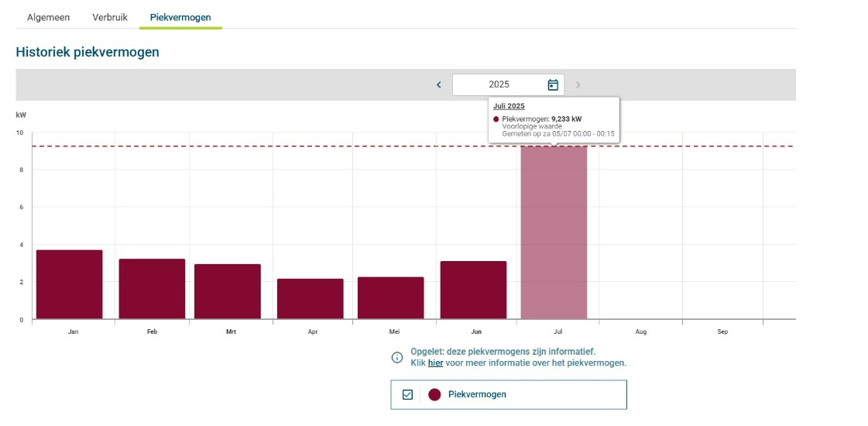The image size is (868, 426).
Task: Click the Juli 2025 tooltip title
Action: coord(509,105)
